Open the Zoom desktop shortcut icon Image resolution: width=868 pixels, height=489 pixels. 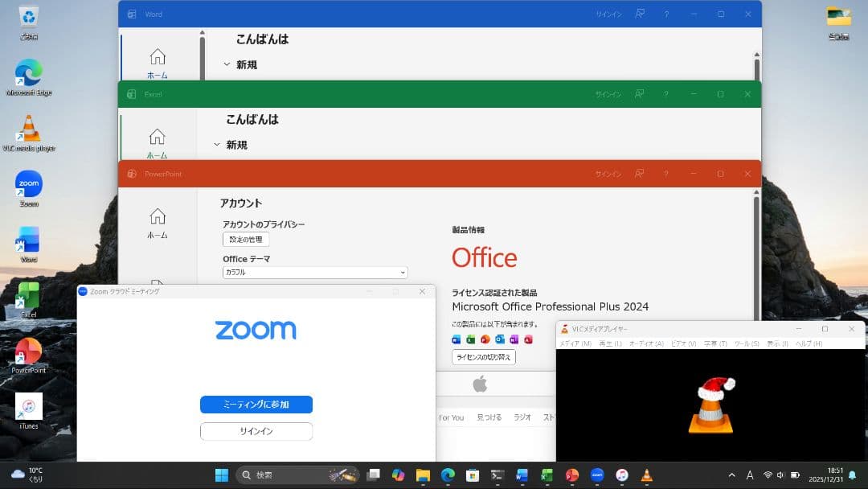(29, 187)
